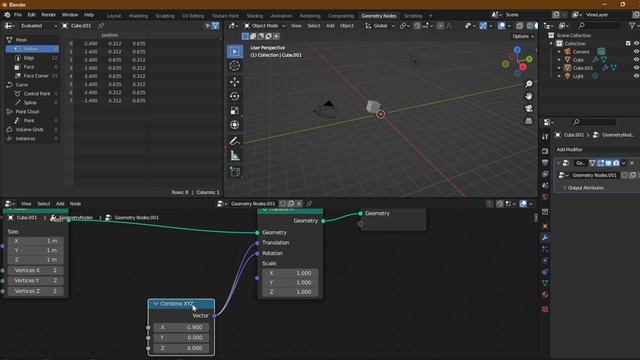The height and width of the screenshot is (360, 640).
Task: Activate the Rotate tool
Action: (x=235, y=96)
